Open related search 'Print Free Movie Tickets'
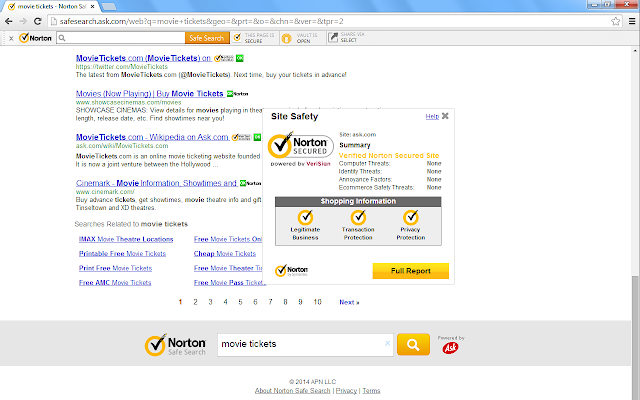This screenshot has width=640, height=400. tap(116, 268)
